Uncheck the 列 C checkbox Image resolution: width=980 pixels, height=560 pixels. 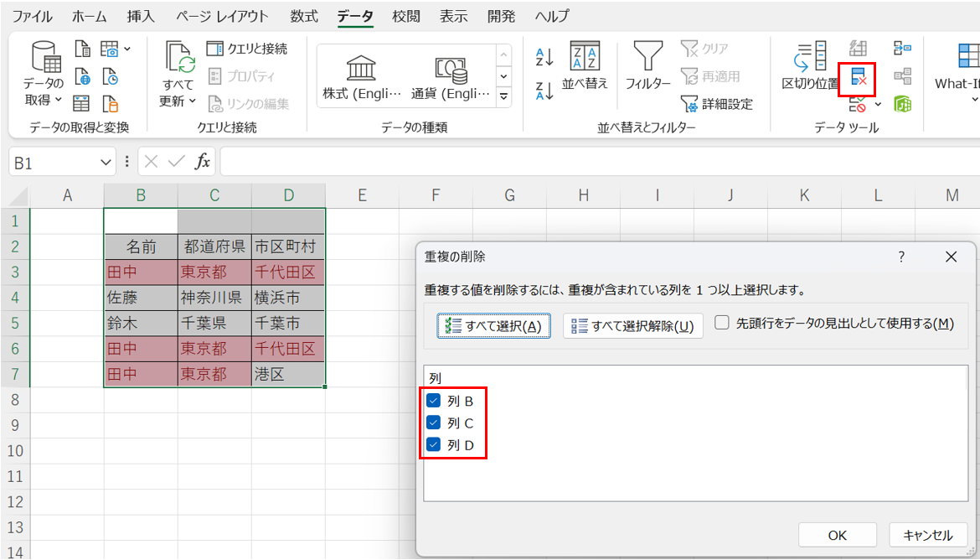click(434, 423)
